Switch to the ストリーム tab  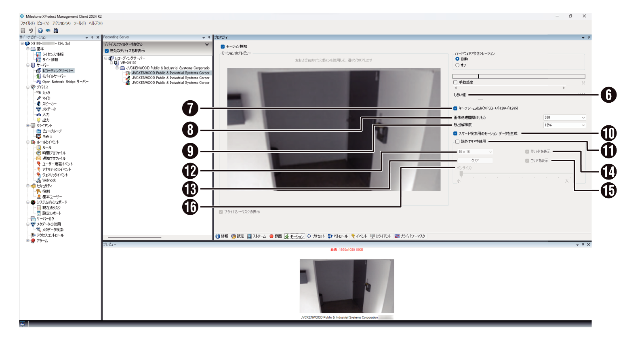pos(257,236)
